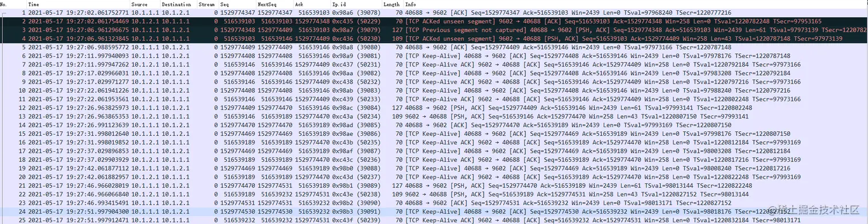Select packet number 17 in the list
This screenshot has width=868, height=224.
pos(434,151)
